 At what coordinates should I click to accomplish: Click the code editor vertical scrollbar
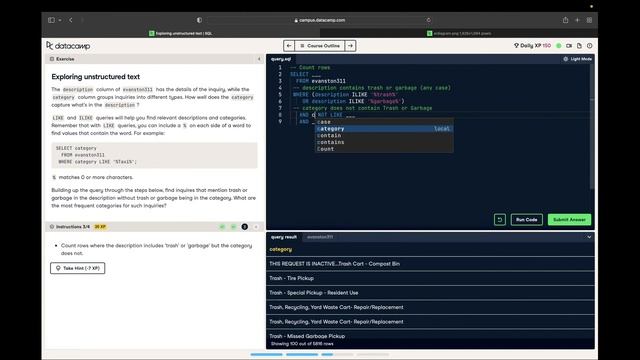[x=592, y=127]
